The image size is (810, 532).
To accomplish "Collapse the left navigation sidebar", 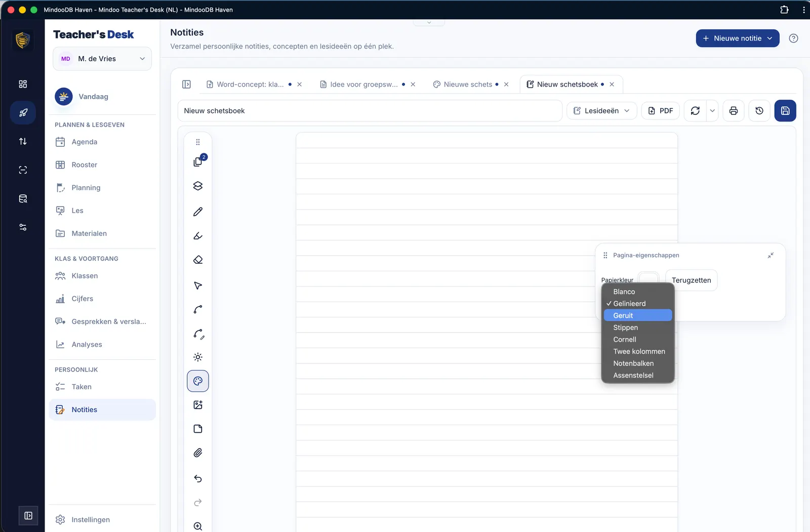I will (28, 515).
